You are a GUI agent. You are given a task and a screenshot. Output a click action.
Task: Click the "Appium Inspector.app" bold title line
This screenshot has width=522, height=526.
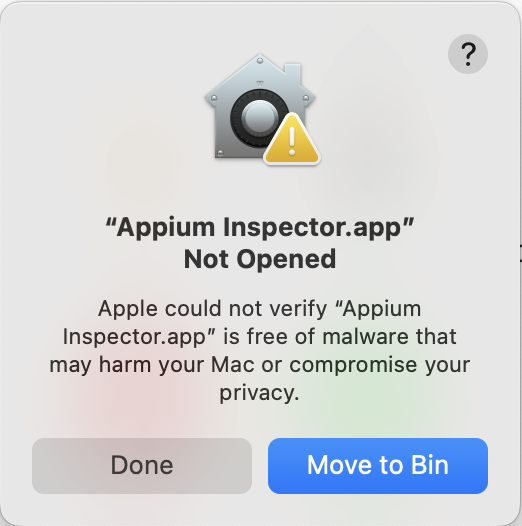260,228
